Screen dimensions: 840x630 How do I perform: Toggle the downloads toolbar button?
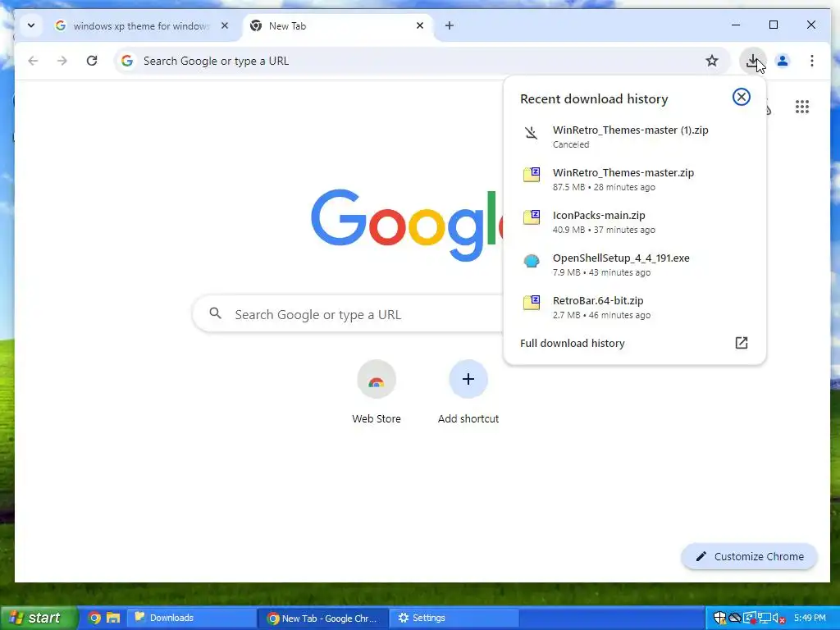[753, 61]
